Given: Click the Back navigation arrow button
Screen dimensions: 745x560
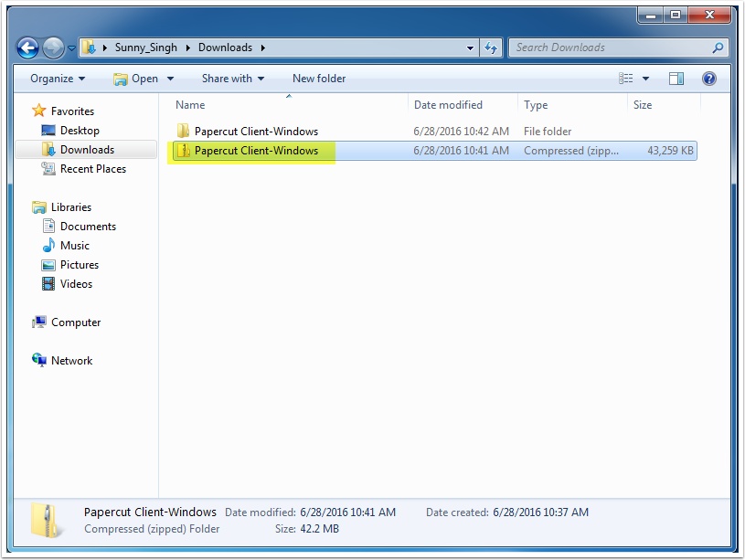Looking at the screenshot, I should click(27, 48).
